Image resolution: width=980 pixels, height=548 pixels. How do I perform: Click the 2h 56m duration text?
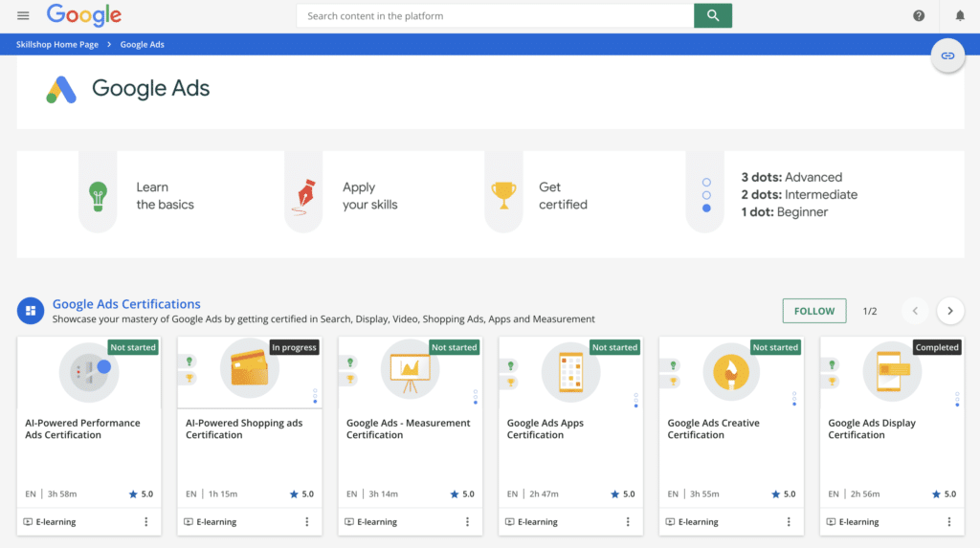[x=865, y=494]
